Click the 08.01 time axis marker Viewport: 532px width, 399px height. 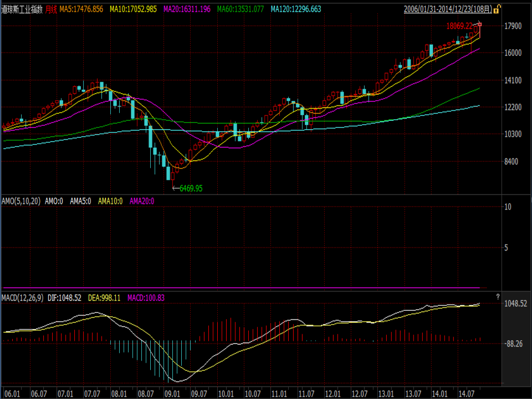[119, 394]
